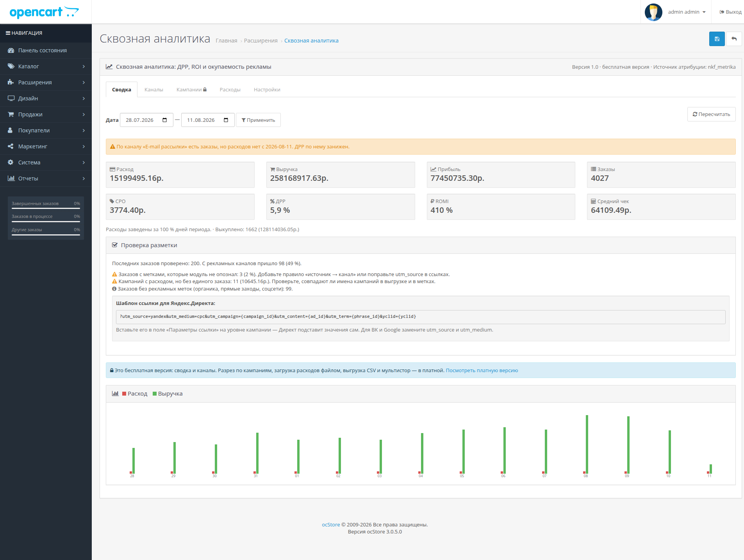Open the Расходы tab
744x560 pixels.
(230, 89)
